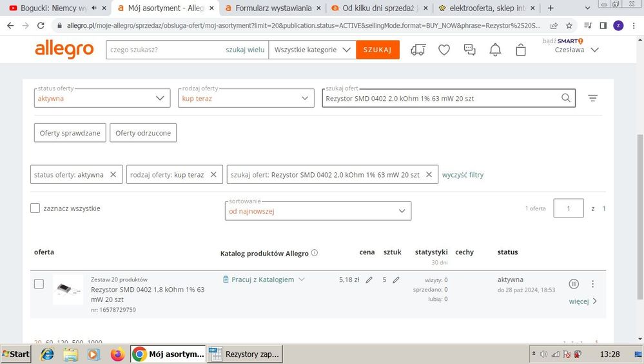Share the page via address bar share icon

coord(554,26)
